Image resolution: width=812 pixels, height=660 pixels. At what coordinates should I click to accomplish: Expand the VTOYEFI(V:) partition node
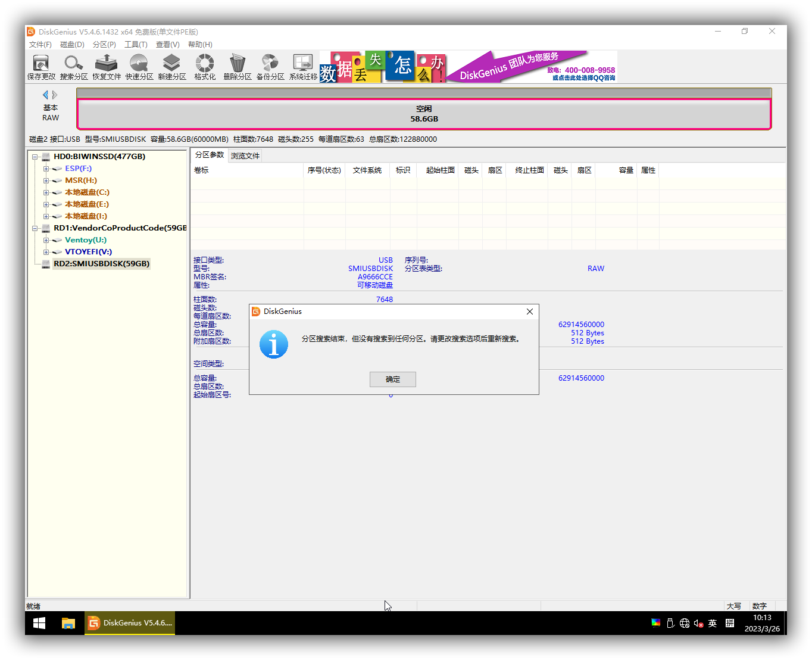click(46, 252)
